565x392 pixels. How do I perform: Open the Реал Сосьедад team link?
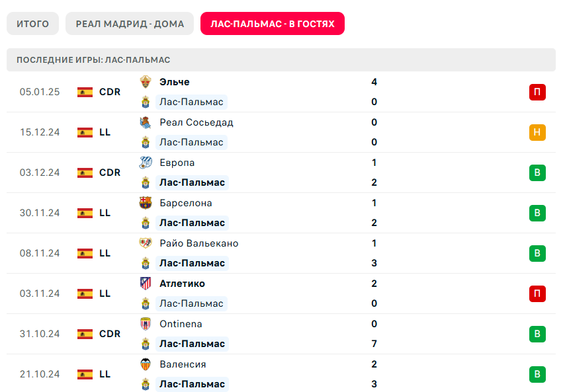coord(196,122)
